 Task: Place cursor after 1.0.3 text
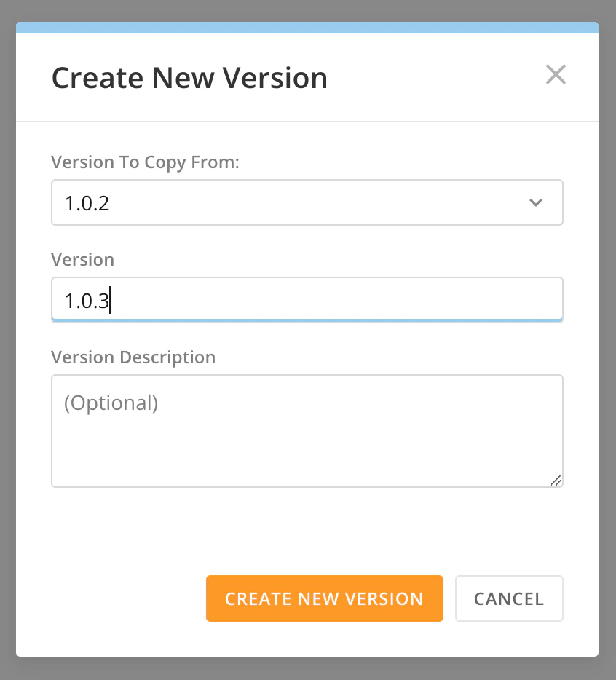click(110, 301)
